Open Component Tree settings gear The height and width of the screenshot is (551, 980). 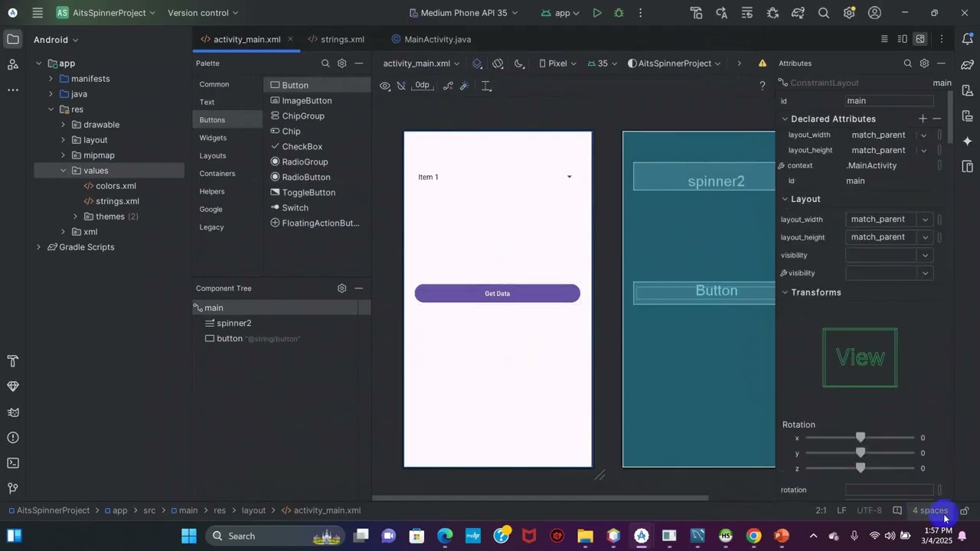pyautogui.click(x=342, y=289)
